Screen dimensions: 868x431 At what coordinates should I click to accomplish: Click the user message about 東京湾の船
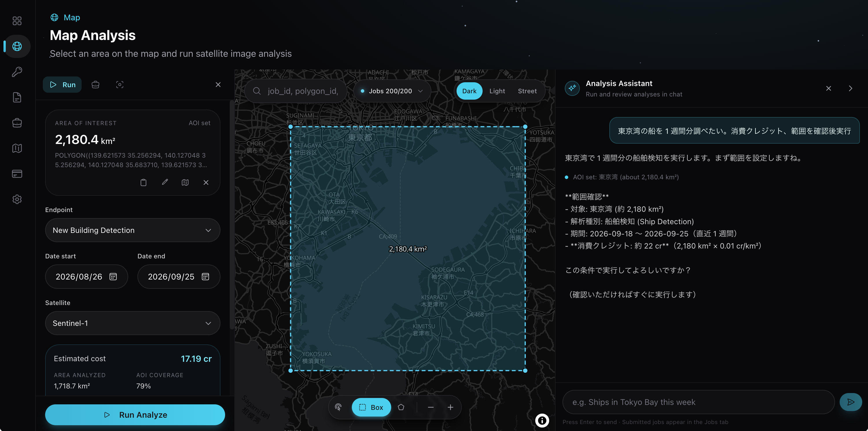(x=734, y=131)
